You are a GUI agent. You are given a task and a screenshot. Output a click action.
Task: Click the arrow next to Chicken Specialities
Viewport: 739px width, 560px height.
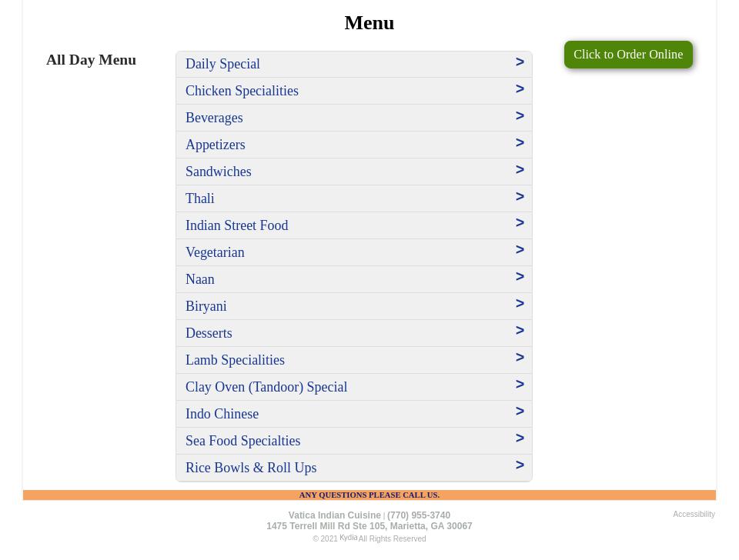point(520,89)
